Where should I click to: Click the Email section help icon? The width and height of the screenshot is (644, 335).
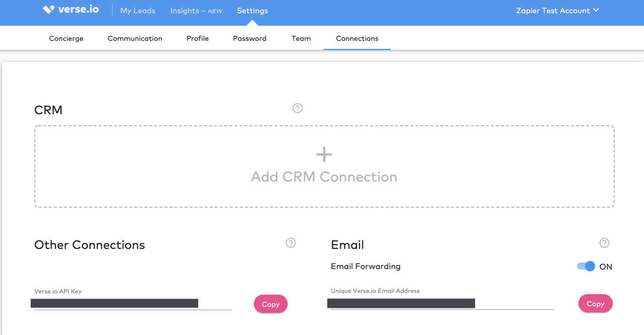[604, 243]
